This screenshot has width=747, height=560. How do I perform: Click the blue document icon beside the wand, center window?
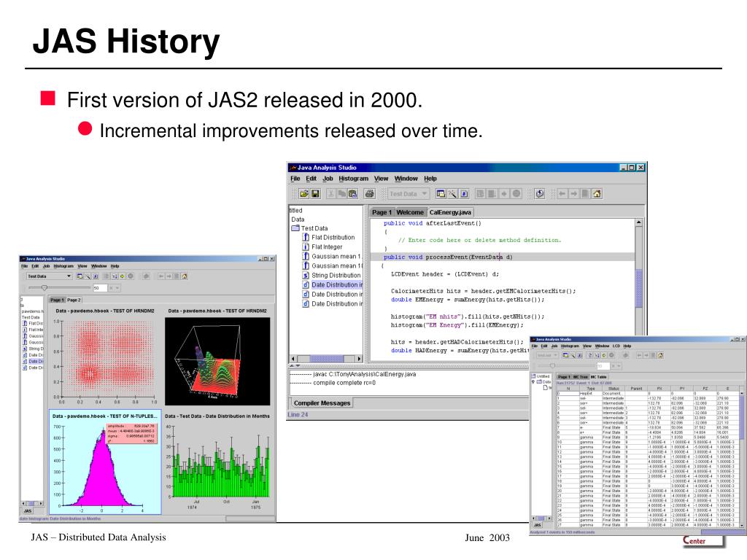464,194
